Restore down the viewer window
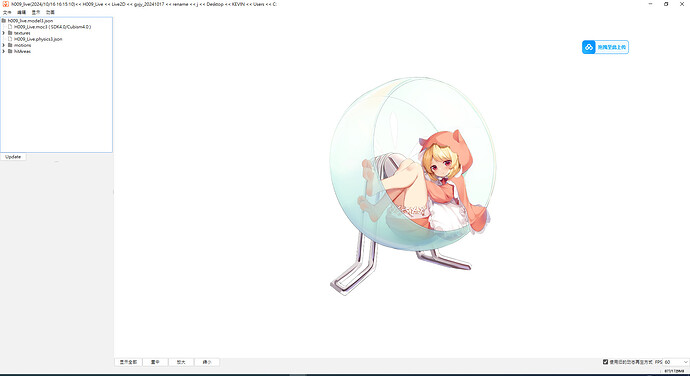The image size is (690, 376). point(666,4)
